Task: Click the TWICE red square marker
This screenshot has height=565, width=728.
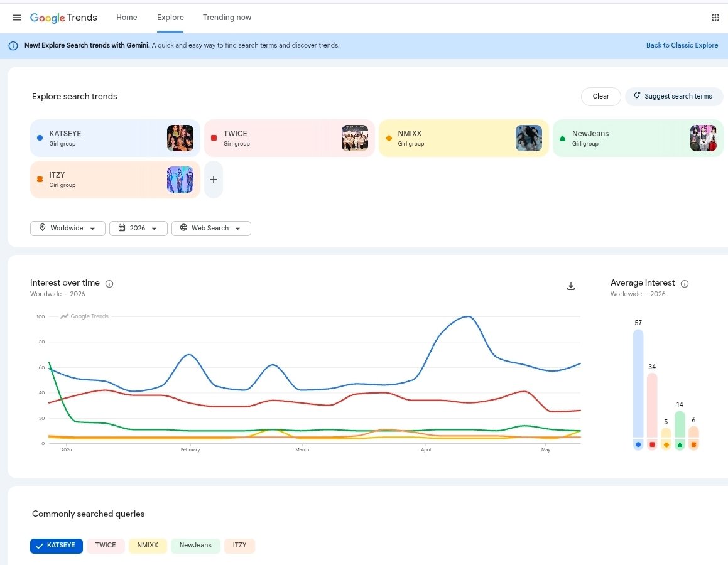Action: coord(214,137)
